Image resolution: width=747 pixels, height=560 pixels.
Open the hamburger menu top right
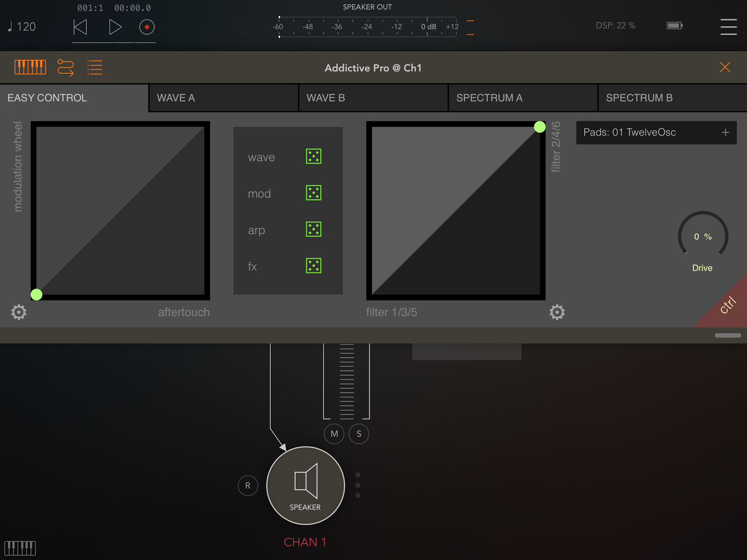tap(728, 27)
